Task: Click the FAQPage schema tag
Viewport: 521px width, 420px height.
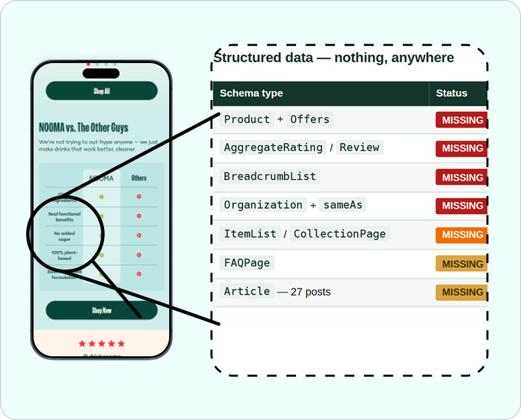Action: (247, 263)
